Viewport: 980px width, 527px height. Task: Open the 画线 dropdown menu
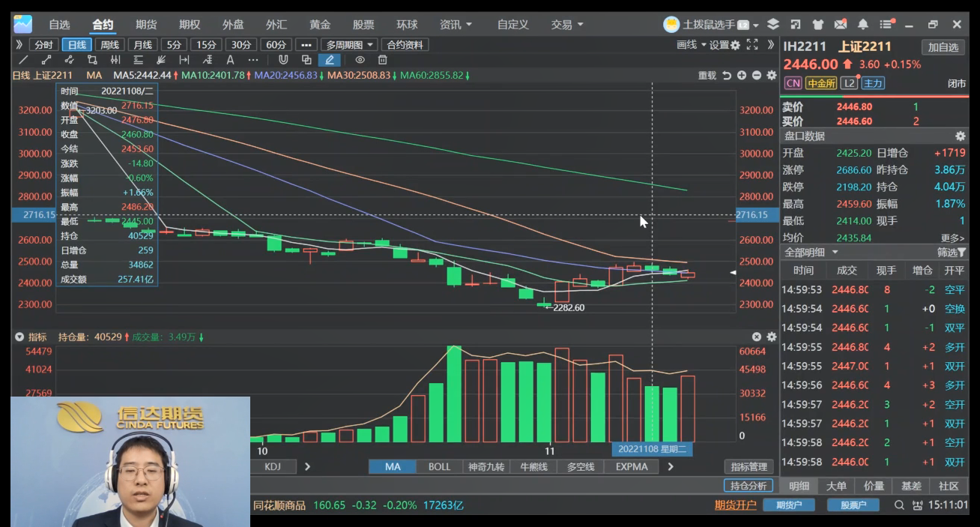(691, 45)
